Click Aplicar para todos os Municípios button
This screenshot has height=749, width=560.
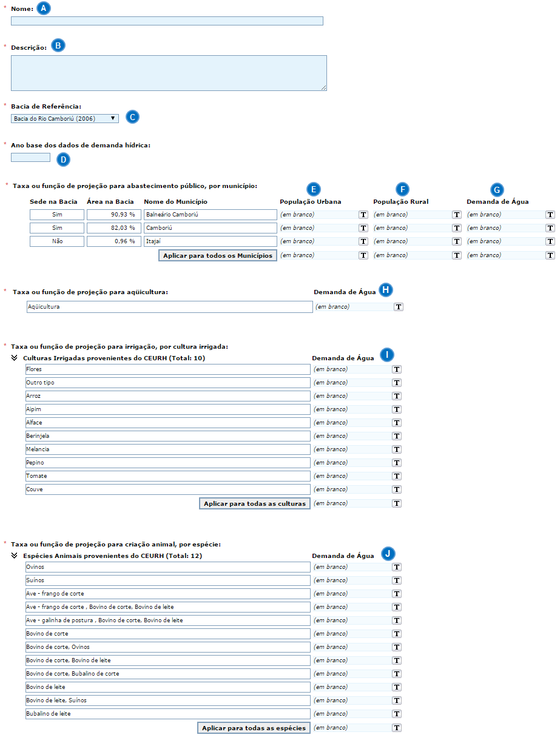[x=218, y=255]
